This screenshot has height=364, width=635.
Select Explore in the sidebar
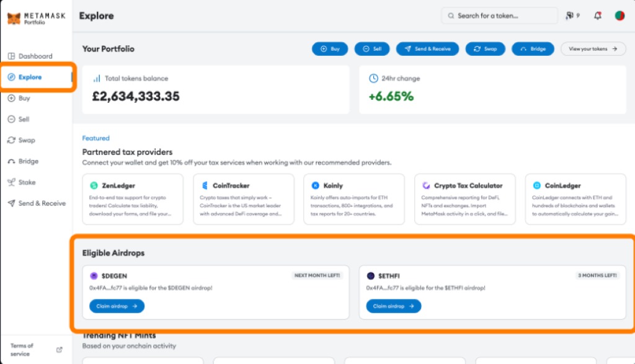[37, 77]
